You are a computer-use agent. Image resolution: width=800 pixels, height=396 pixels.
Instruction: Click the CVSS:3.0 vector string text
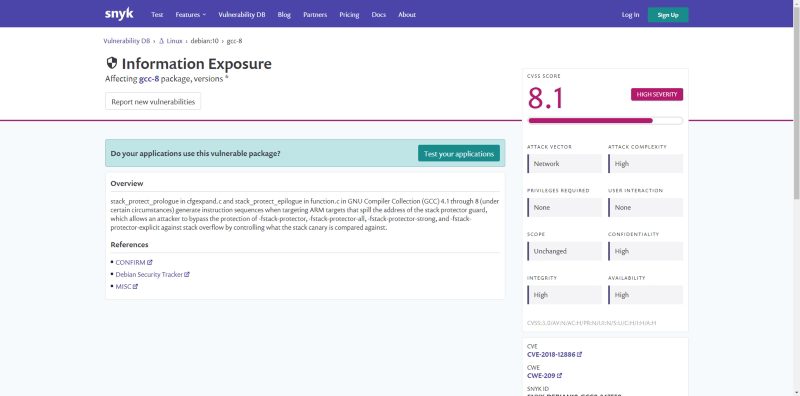[x=591, y=323]
